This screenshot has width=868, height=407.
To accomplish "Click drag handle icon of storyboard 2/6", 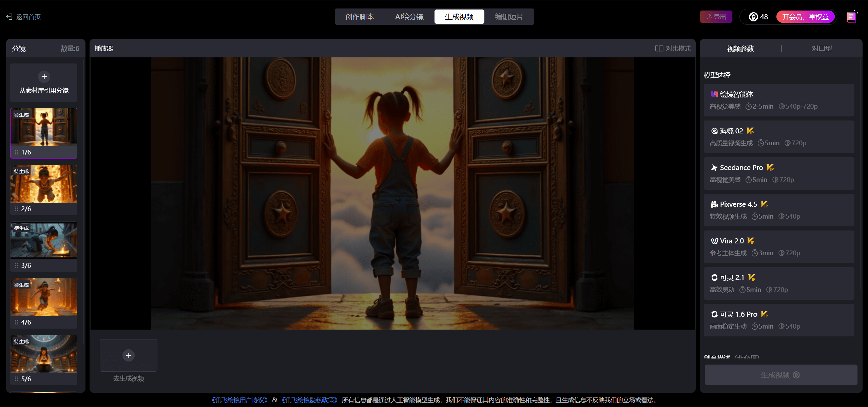I will tap(16, 209).
